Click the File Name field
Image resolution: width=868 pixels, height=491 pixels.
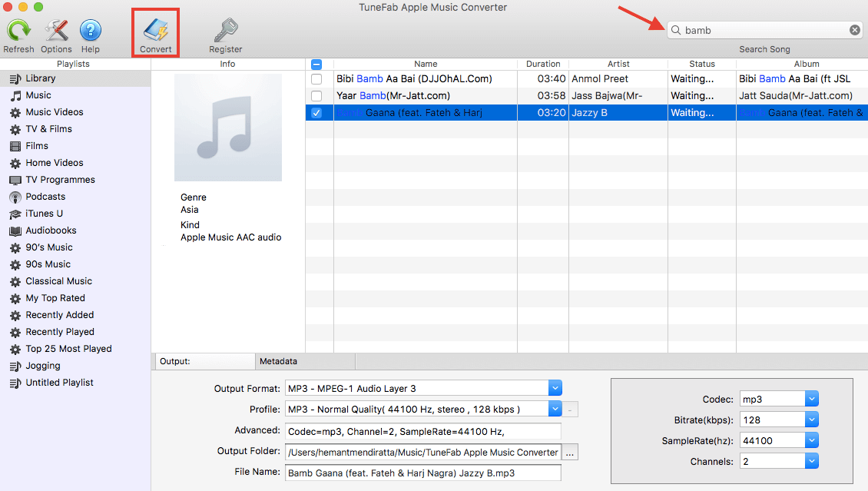click(423, 473)
